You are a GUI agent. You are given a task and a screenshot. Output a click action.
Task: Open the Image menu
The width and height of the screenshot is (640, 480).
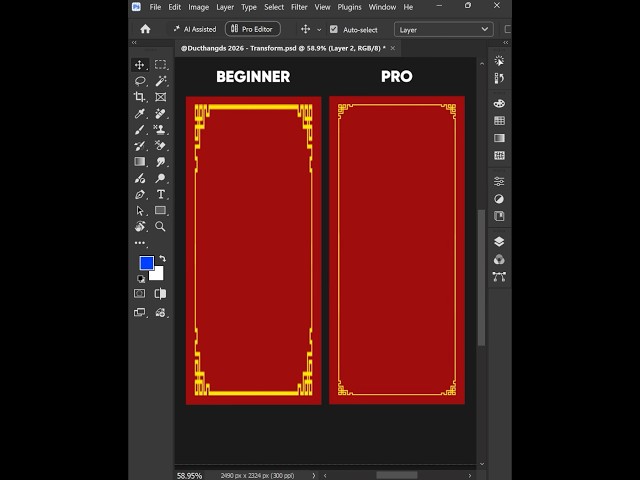[x=198, y=7]
